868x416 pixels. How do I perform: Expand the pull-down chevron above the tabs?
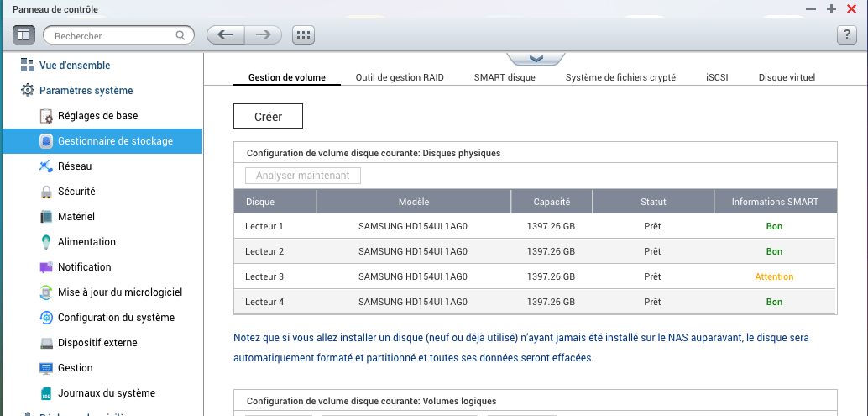pyautogui.click(x=536, y=59)
